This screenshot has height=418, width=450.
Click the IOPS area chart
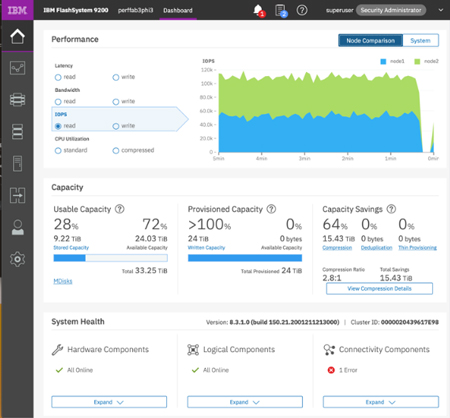tap(326, 112)
